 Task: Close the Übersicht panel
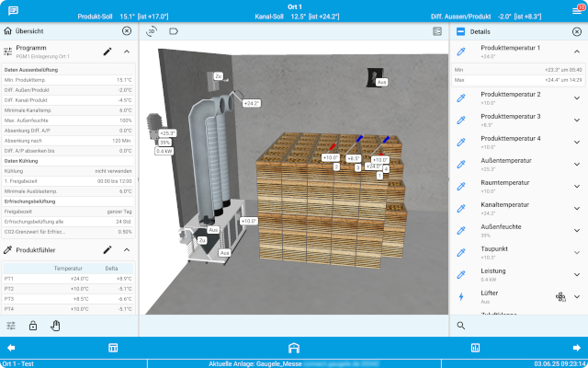[127, 30]
